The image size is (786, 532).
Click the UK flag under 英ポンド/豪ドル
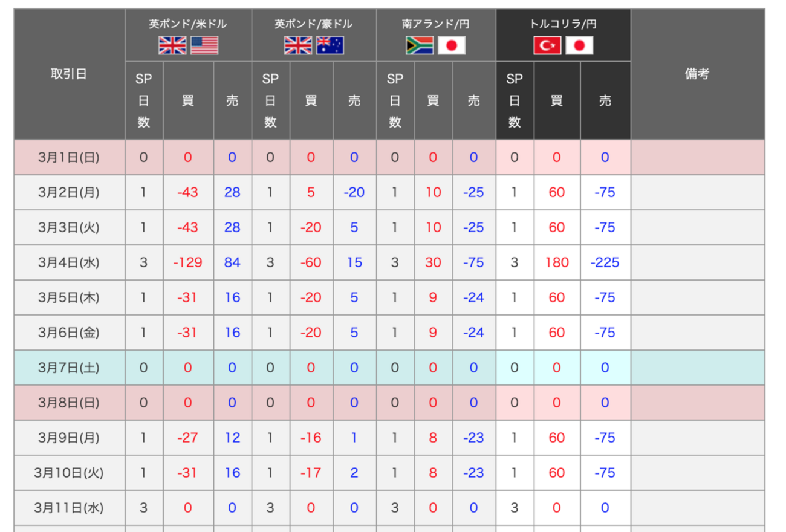click(298, 46)
